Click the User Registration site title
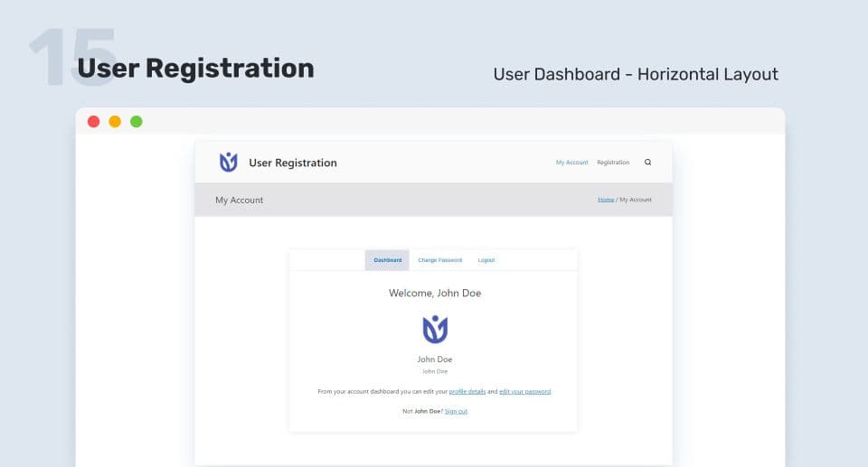Screen dimensions: 868x467 click(293, 163)
